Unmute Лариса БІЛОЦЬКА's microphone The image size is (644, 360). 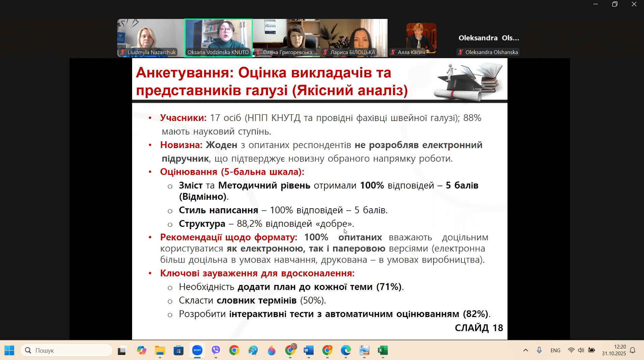(325, 52)
